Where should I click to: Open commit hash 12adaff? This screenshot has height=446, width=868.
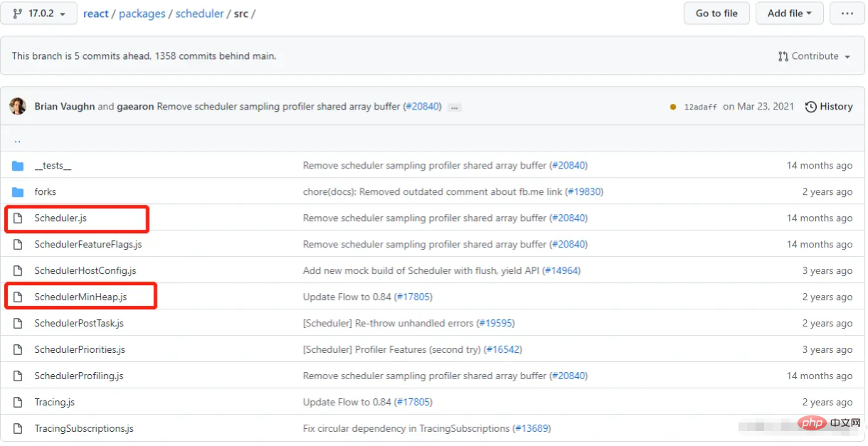(700, 107)
